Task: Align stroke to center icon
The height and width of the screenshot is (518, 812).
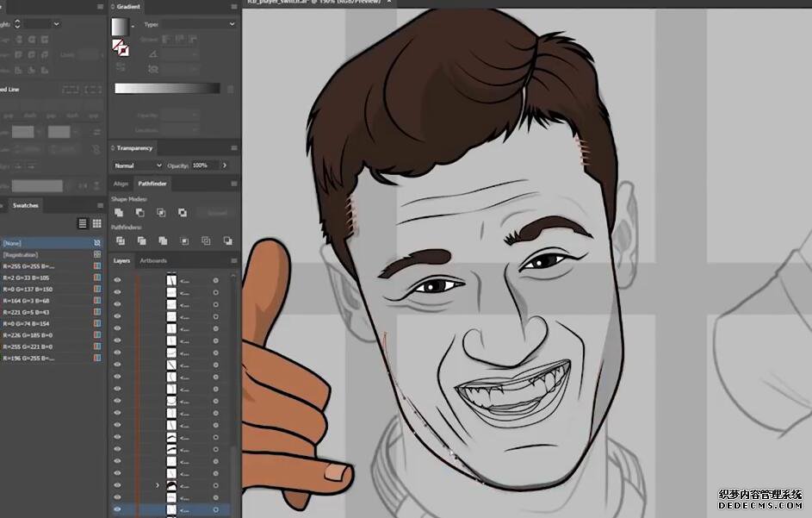Action: click(x=19, y=70)
